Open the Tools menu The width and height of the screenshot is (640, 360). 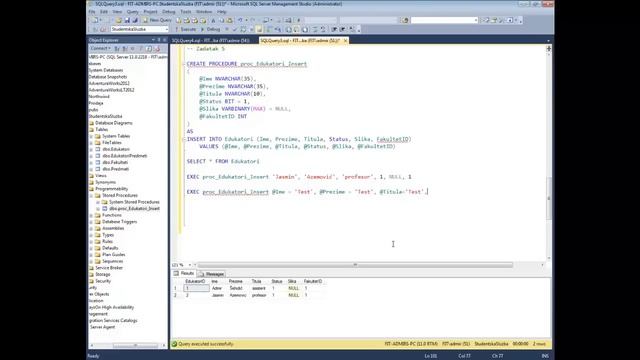[x=185, y=12]
